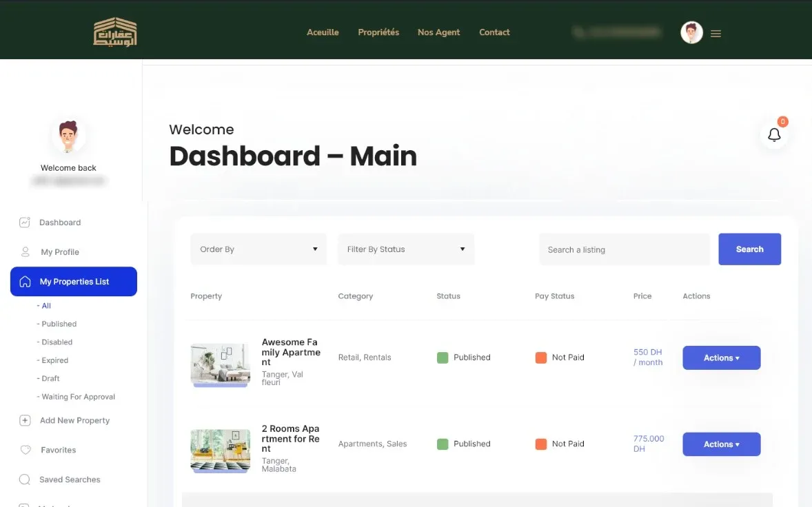
Task: Click the 2 Rooms Apartment for Rent title
Action: [x=290, y=439]
